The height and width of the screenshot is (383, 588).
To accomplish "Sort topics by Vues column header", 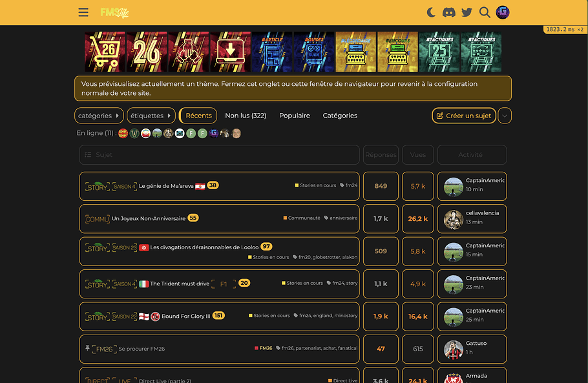I will (x=418, y=155).
